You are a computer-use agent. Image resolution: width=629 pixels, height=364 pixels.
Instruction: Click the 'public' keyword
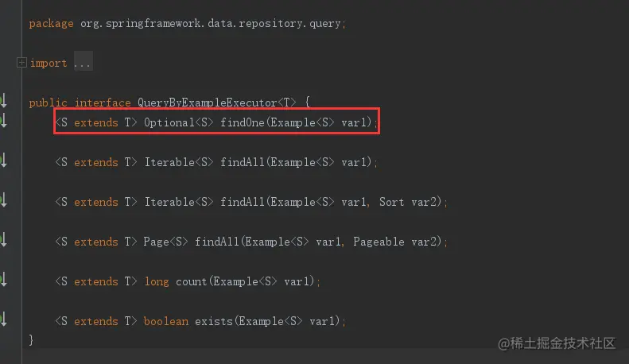(x=48, y=103)
